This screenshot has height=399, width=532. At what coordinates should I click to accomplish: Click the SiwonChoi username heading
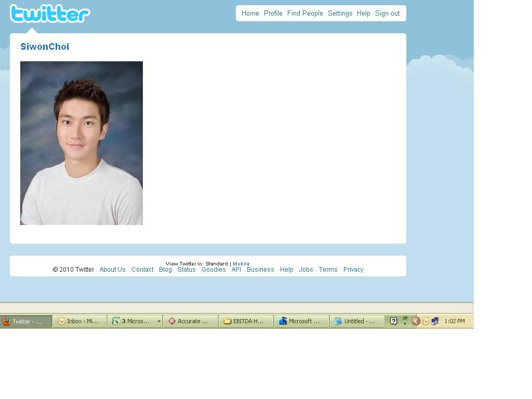(x=45, y=46)
